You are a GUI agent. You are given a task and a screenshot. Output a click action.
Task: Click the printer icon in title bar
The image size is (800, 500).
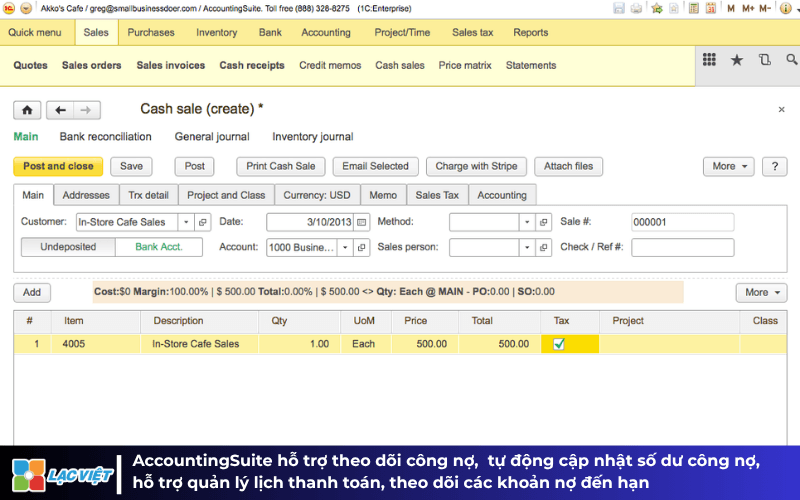(636, 8)
